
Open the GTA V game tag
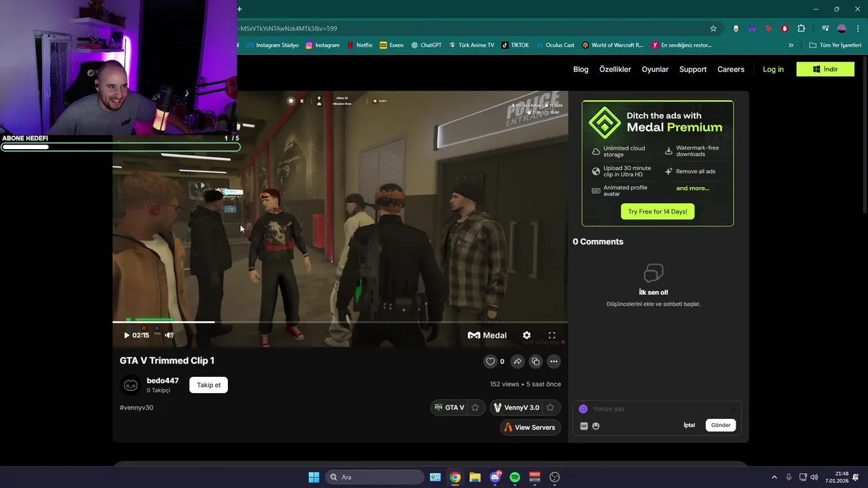click(x=450, y=407)
